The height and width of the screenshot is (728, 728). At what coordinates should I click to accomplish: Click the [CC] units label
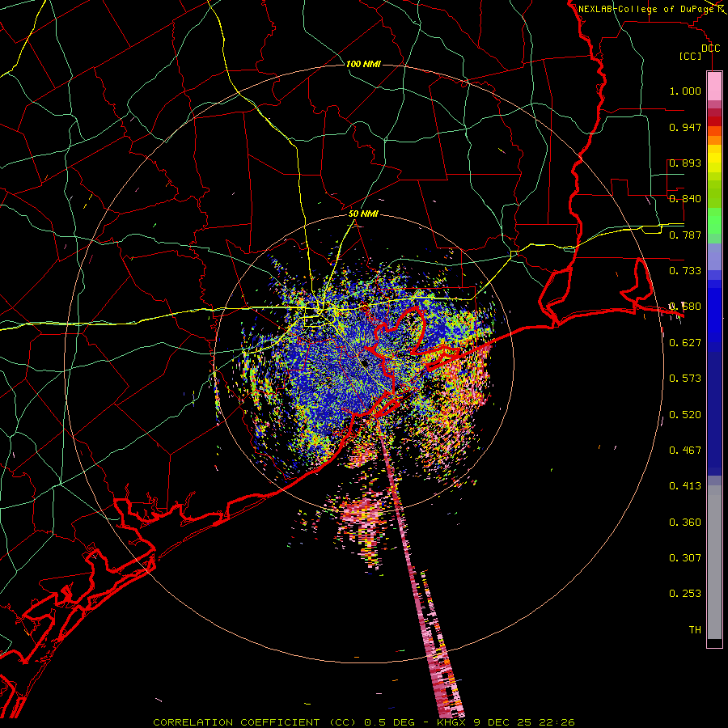pos(690,56)
